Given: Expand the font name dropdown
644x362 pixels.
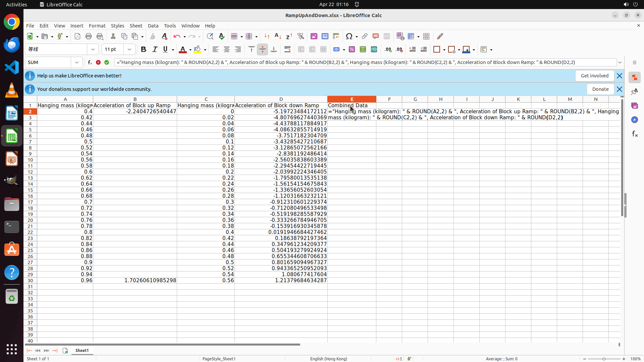Looking at the screenshot, I should [93, 49].
